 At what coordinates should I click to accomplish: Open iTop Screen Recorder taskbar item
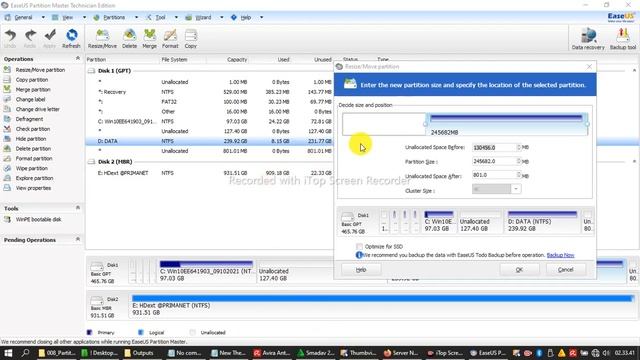tap(445, 353)
